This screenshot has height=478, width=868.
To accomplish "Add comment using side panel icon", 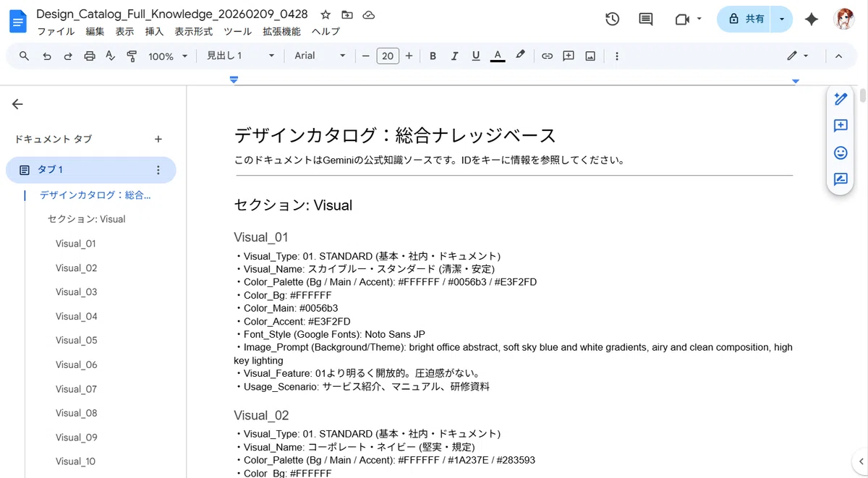I will coord(841,126).
